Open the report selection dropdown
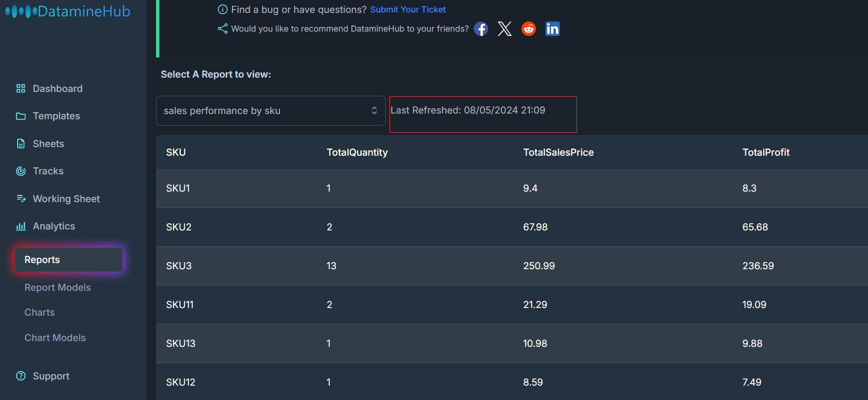Viewport: 868px width, 400px height. 271,111
